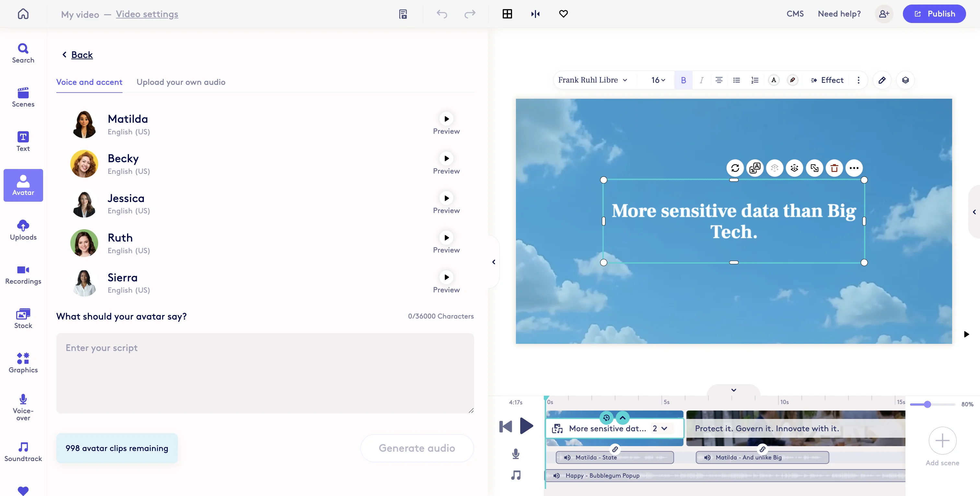This screenshot has width=980, height=496.
Task: Switch to the Upload your own audio tab
Action: (x=181, y=82)
